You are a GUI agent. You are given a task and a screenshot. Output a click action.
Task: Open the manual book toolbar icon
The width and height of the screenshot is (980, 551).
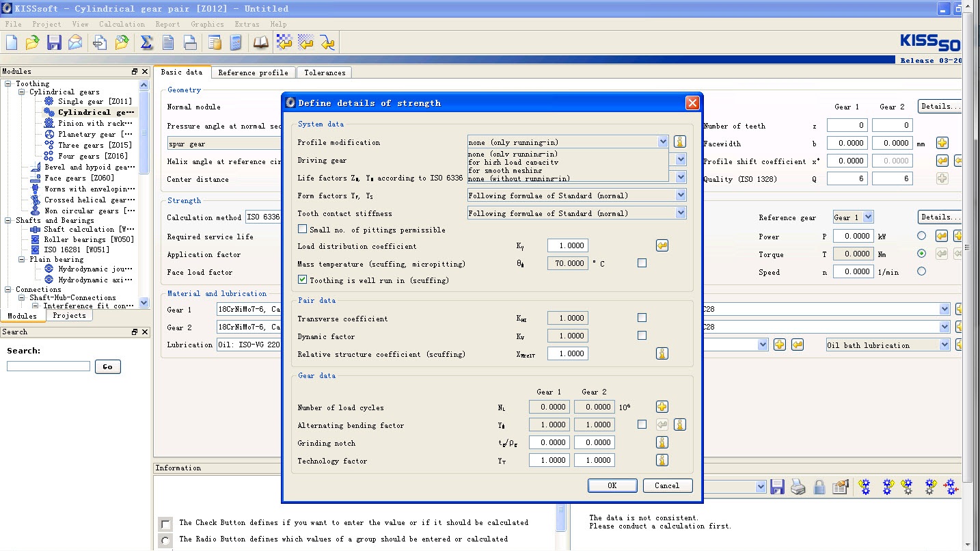click(261, 42)
